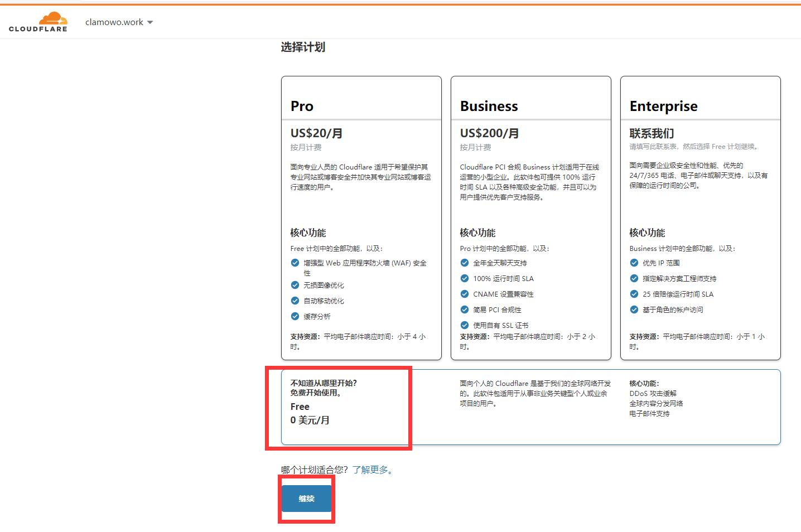Click check icon beside 基于角色的帐户访问
Viewport: 801px width, 532px height.
click(x=634, y=309)
